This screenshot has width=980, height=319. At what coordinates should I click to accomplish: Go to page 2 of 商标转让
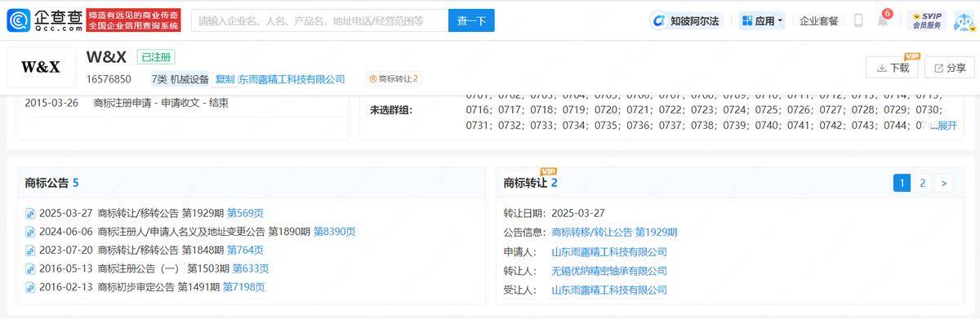pyautogui.click(x=923, y=183)
